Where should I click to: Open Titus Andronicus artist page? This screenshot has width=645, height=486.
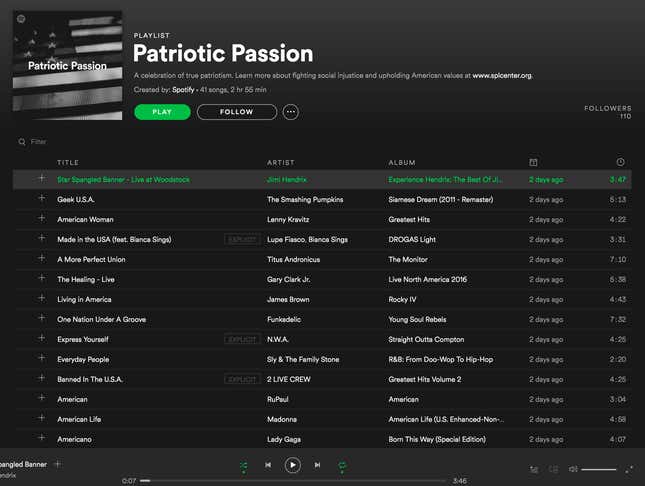pyautogui.click(x=293, y=260)
